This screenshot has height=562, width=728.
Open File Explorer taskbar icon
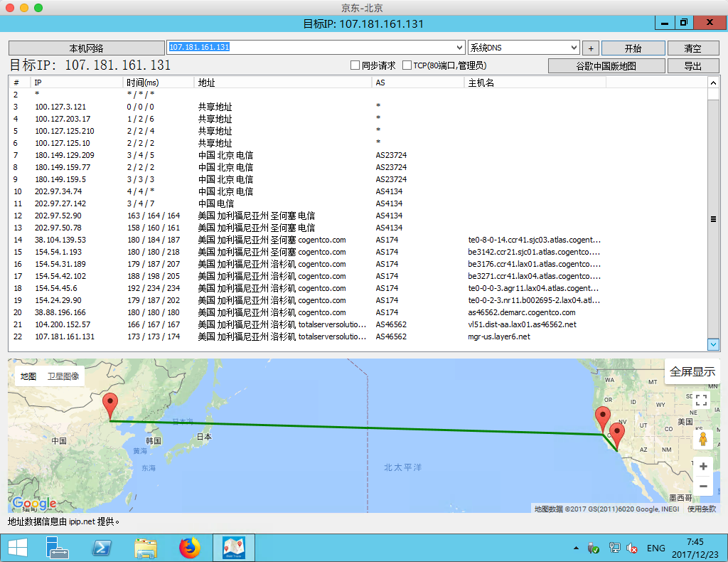(146, 548)
